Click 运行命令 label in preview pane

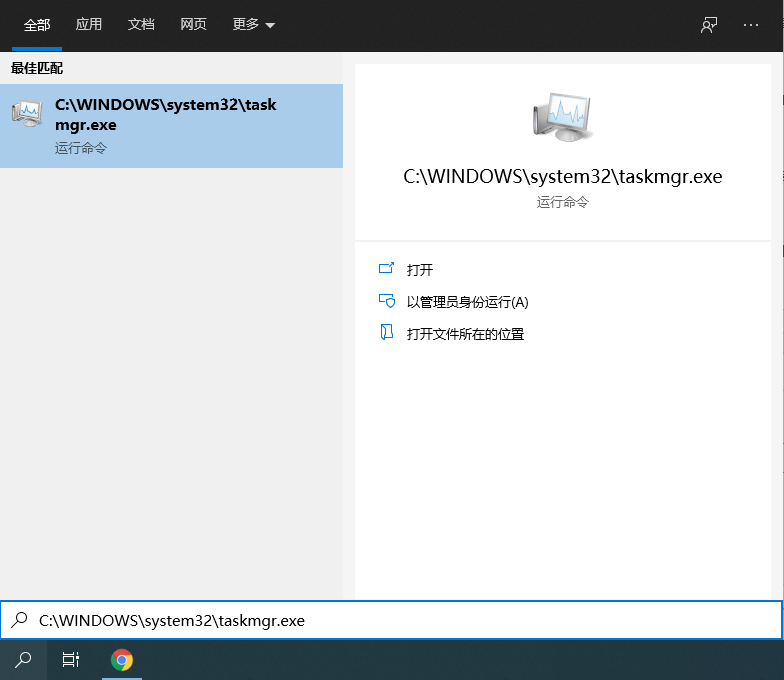[x=562, y=202]
